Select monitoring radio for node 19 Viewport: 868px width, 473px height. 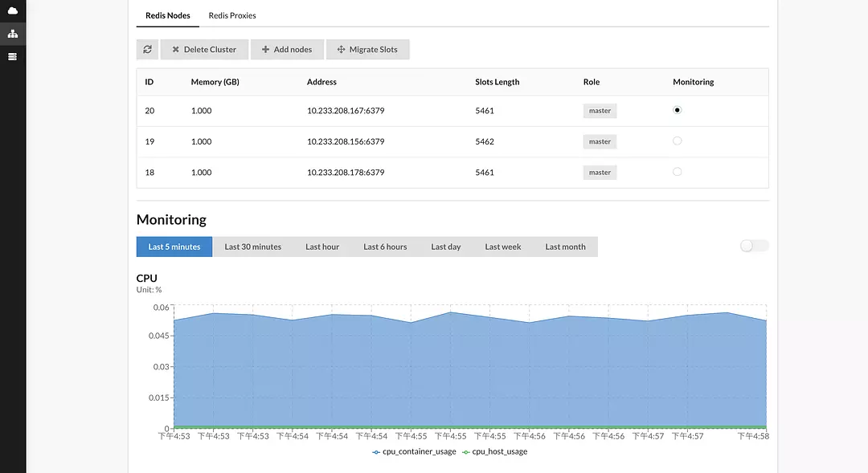pyautogui.click(x=677, y=141)
